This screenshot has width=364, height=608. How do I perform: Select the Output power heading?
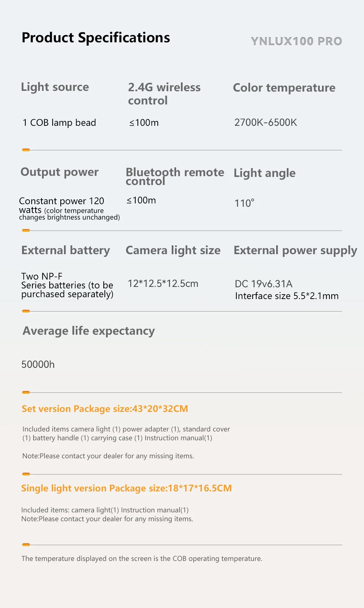(60, 172)
